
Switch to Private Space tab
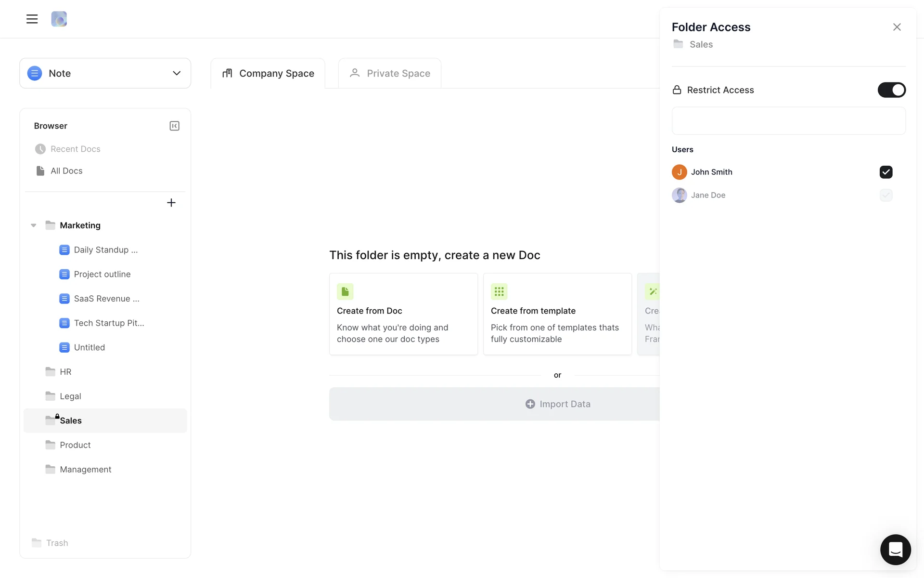pos(390,73)
